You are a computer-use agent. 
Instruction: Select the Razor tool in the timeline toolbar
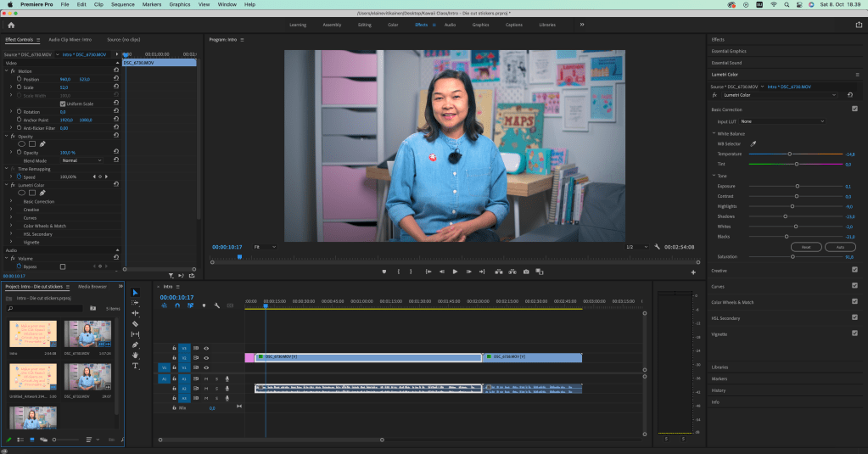pyautogui.click(x=135, y=324)
